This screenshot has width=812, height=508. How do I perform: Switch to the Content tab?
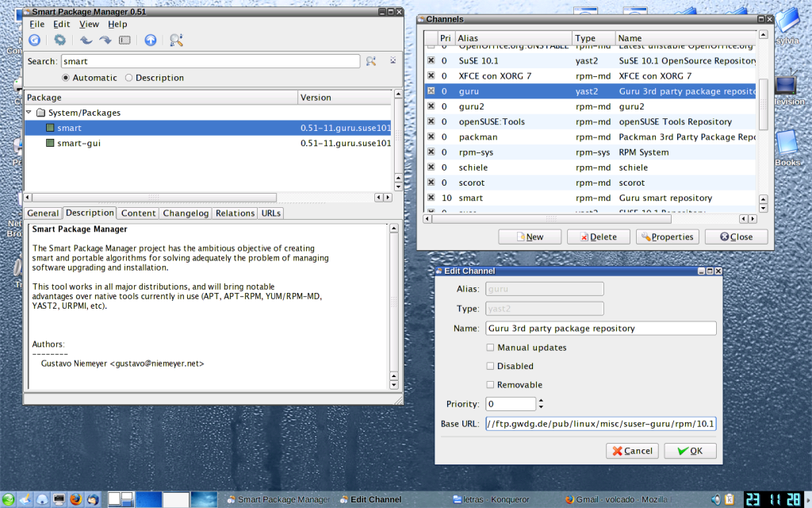pyautogui.click(x=138, y=213)
